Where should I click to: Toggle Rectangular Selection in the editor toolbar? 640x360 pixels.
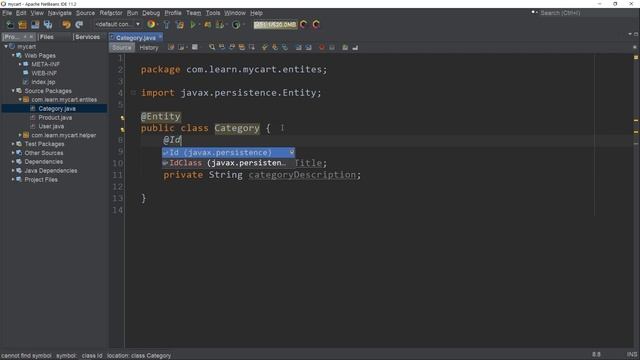(252, 47)
